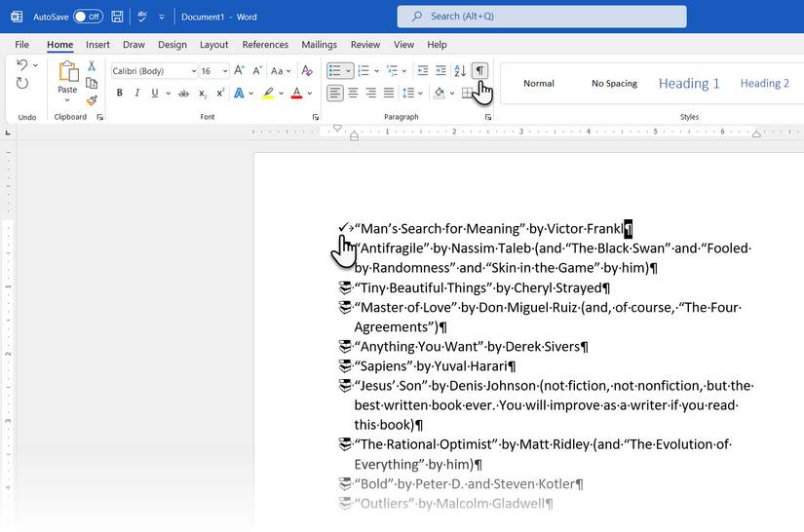This screenshot has width=804, height=532.
Task: Open the font size dropdown
Action: click(225, 71)
